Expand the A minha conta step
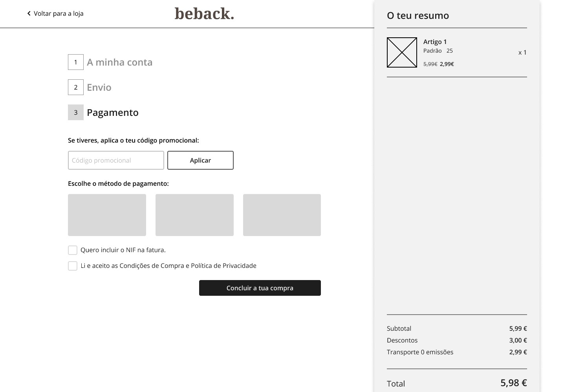This screenshot has width=564, height=392. [x=119, y=62]
